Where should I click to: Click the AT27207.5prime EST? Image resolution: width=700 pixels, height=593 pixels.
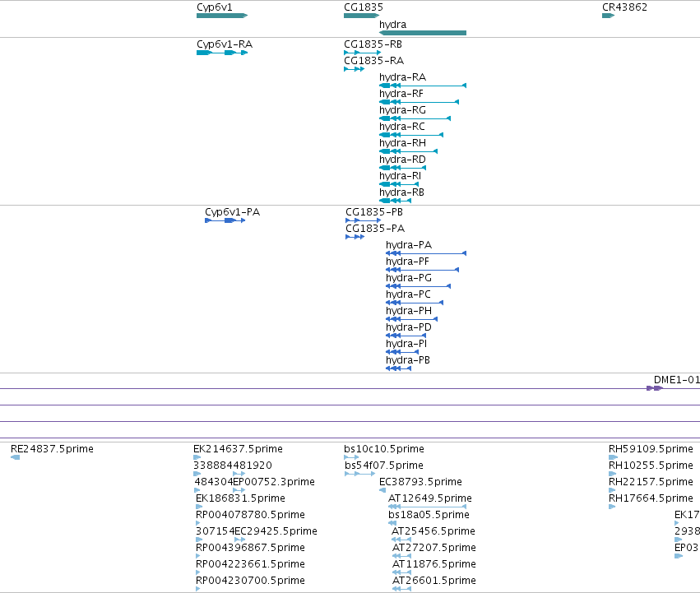(x=401, y=556)
